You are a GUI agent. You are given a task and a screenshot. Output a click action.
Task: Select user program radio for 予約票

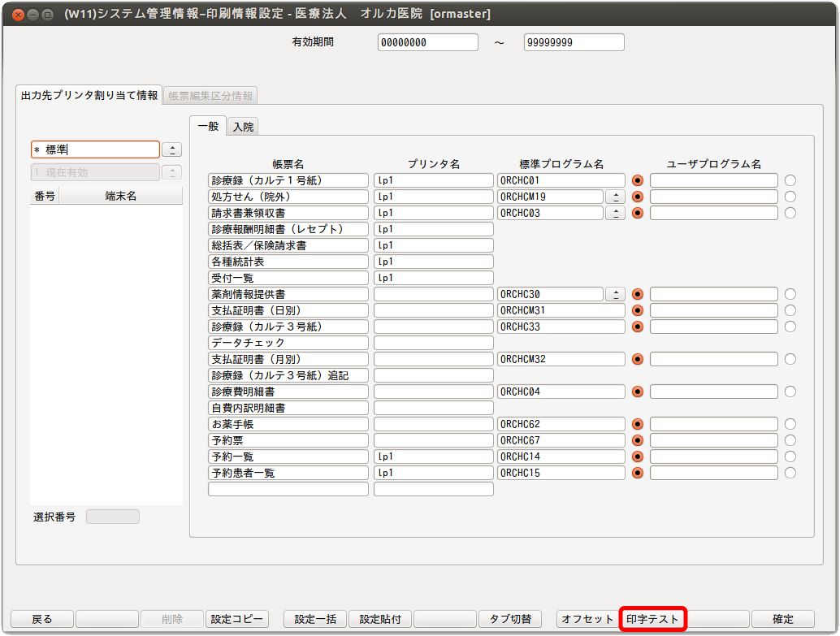(x=790, y=440)
